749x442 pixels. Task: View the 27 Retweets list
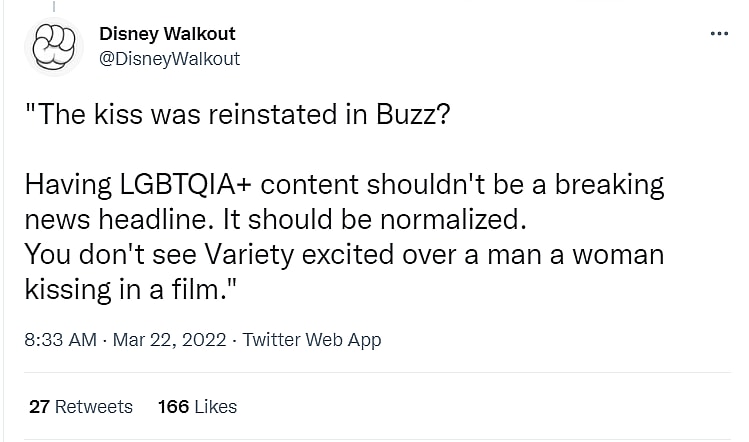[x=80, y=406]
